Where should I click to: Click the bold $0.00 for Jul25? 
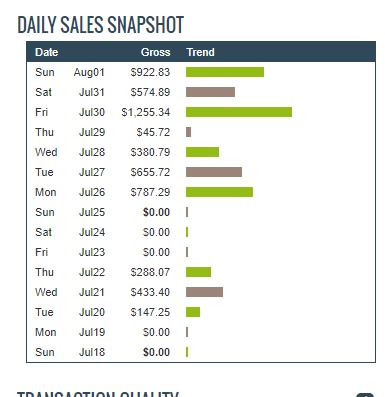(x=156, y=212)
